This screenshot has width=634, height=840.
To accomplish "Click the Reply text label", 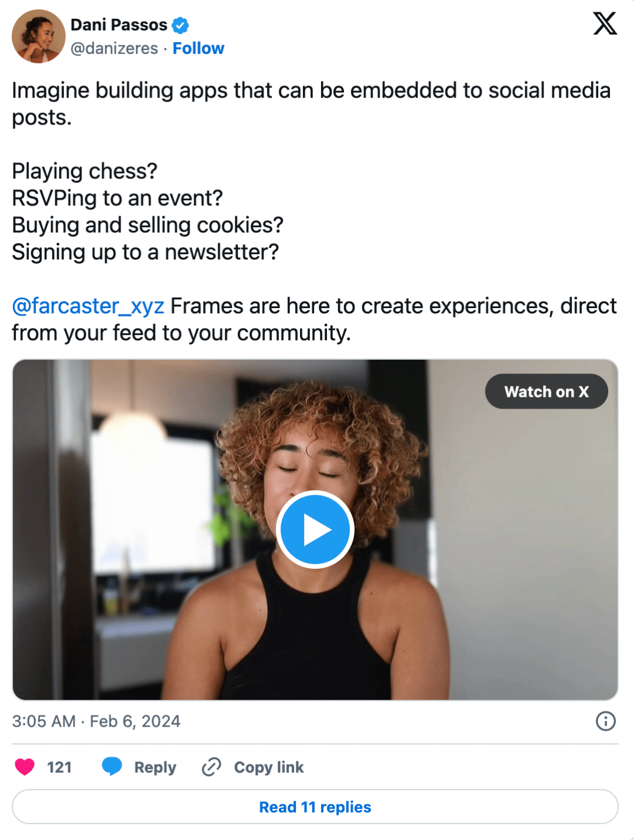I will 155,767.
